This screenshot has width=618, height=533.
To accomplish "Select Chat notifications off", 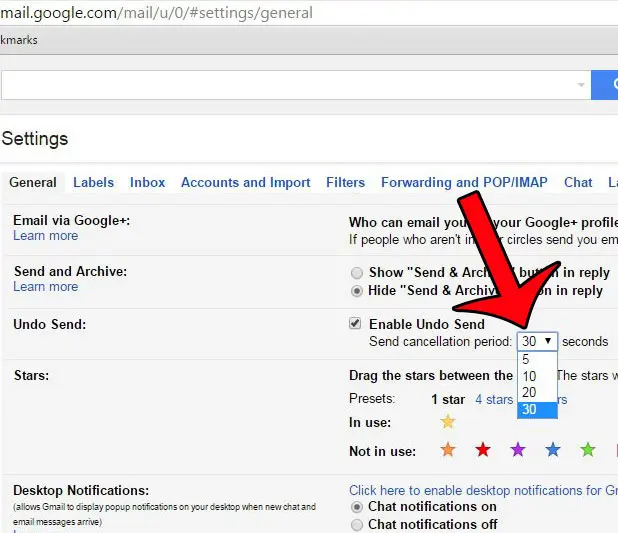I will click(x=357, y=525).
